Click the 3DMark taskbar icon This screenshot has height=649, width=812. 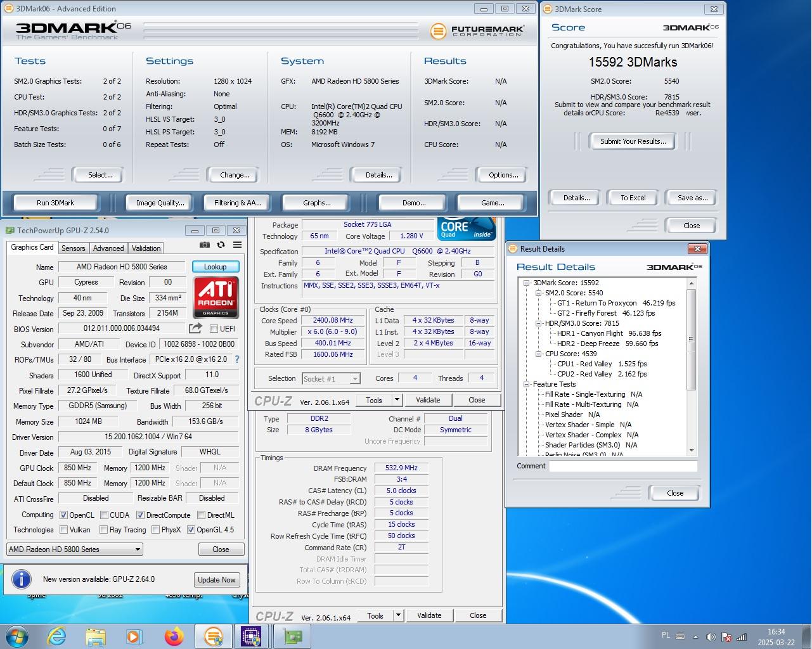(x=214, y=636)
